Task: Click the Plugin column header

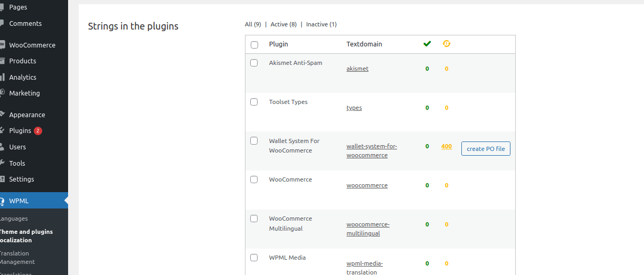Action: click(x=279, y=44)
